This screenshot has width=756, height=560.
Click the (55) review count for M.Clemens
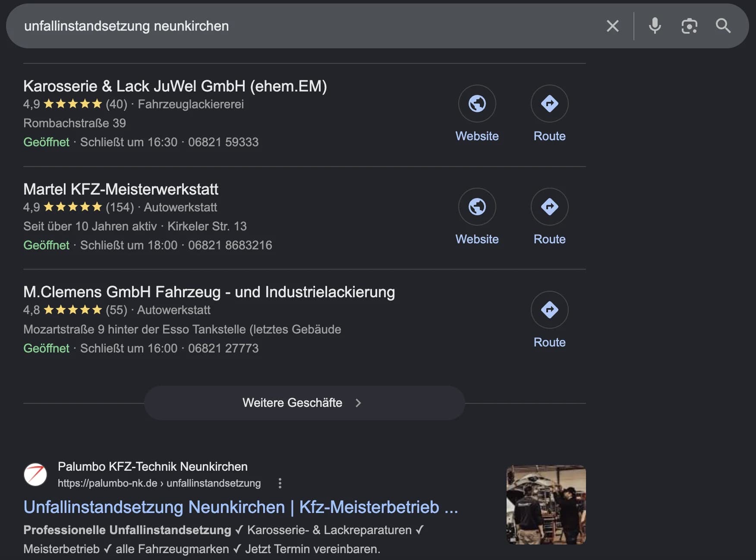[117, 310]
